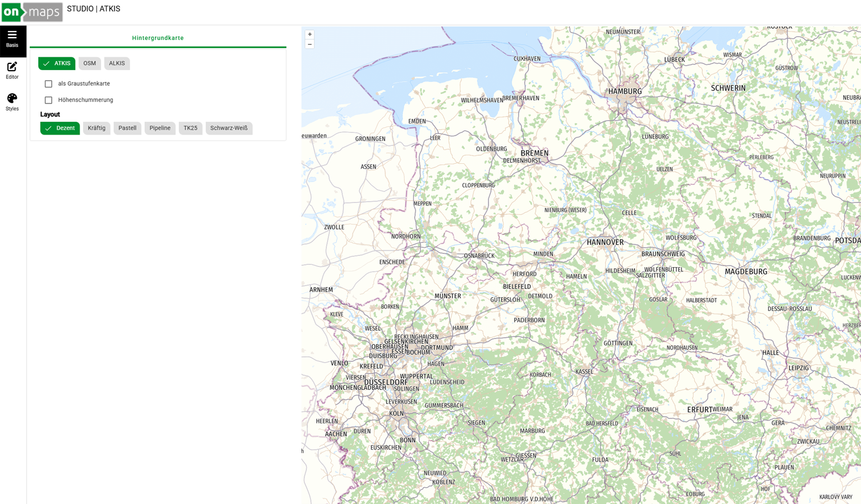
Task: Choose the TK25 layout
Action: [x=190, y=128]
